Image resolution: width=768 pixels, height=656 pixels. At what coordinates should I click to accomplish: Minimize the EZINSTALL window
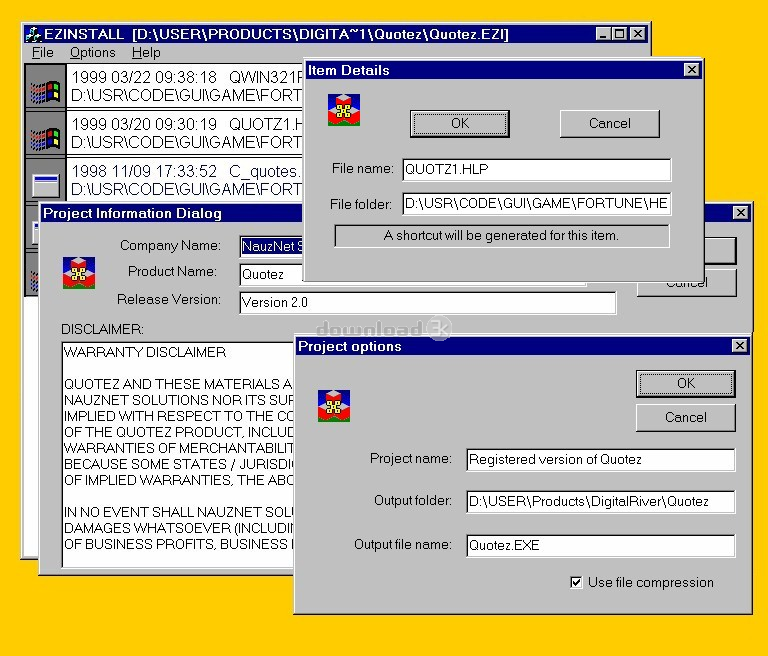pyautogui.click(x=603, y=34)
